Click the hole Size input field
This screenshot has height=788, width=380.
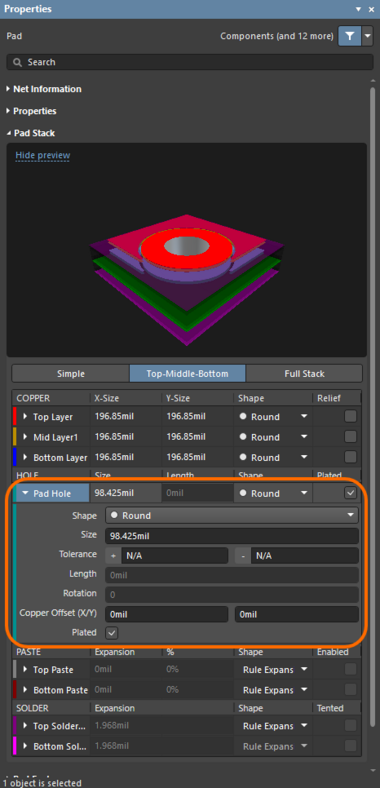(x=232, y=536)
